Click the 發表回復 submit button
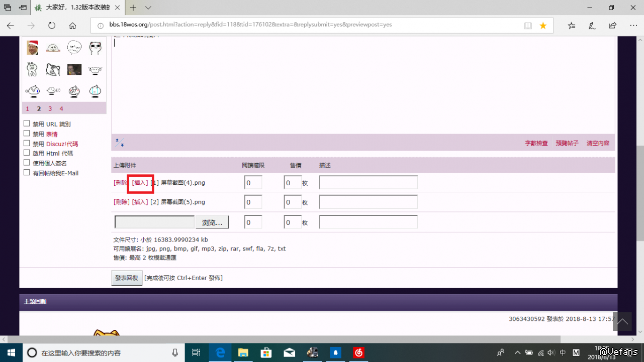 [x=126, y=278]
